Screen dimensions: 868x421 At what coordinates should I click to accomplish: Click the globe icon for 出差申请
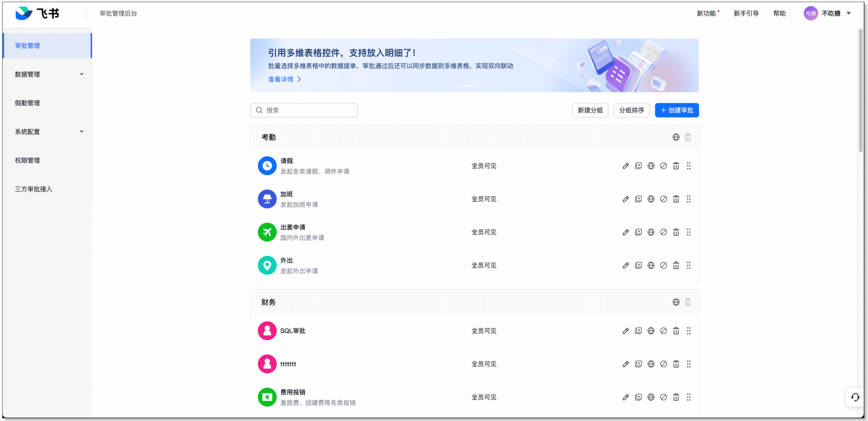pos(651,233)
